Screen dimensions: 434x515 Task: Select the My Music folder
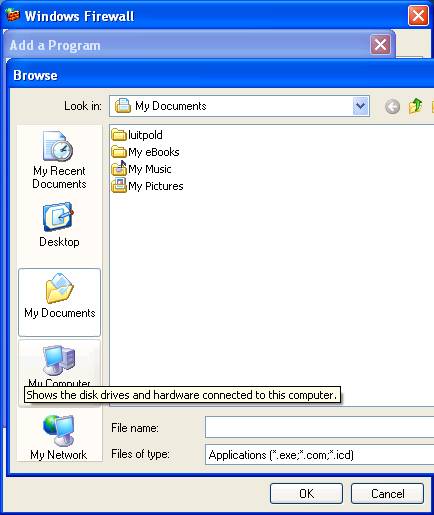(x=141, y=169)
